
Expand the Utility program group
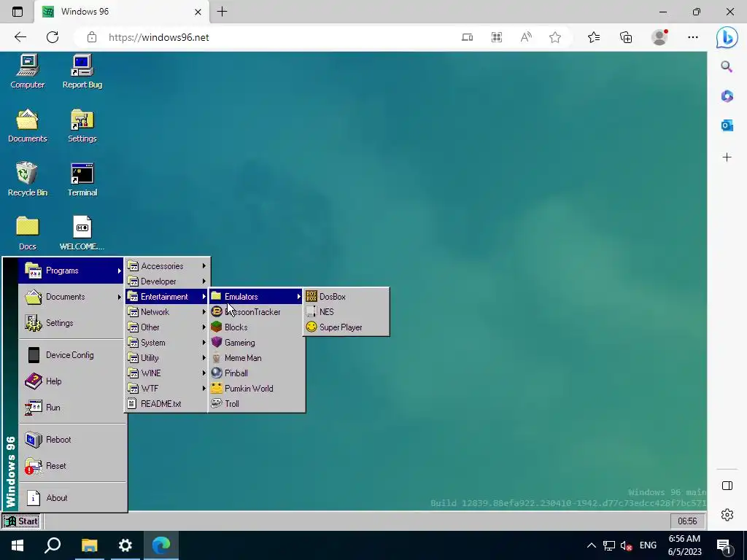tap(167, 357)
